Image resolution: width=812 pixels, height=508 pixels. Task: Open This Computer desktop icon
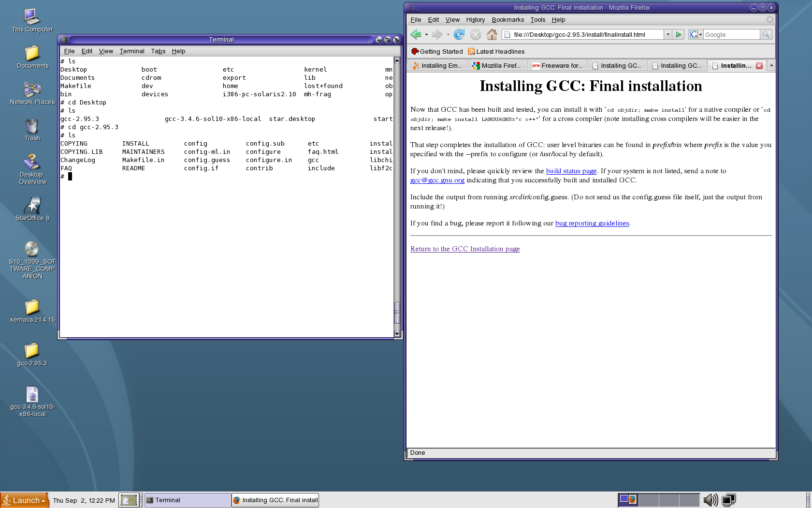point(32,21)
